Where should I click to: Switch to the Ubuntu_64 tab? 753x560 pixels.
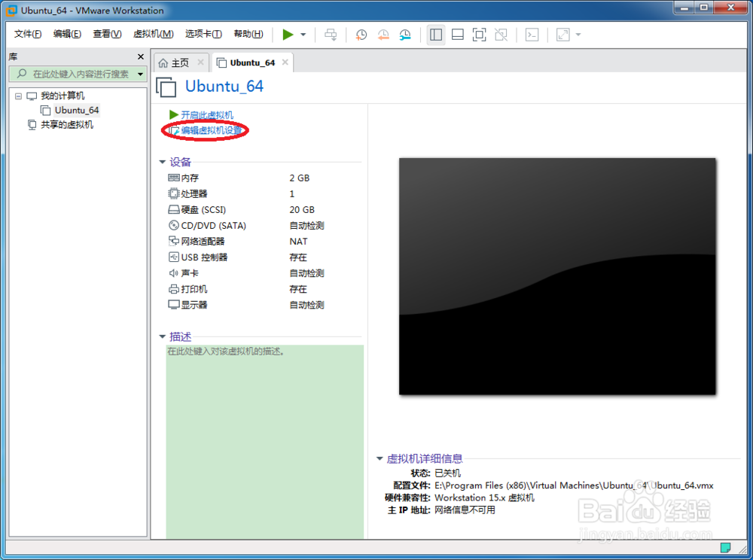tap(252, 63)
